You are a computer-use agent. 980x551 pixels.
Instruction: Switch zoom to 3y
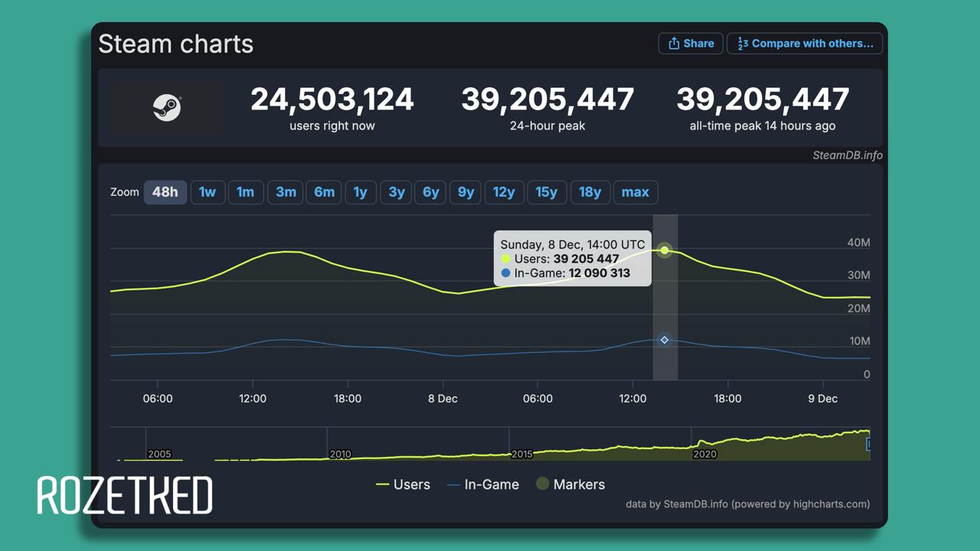pos(397,192)
